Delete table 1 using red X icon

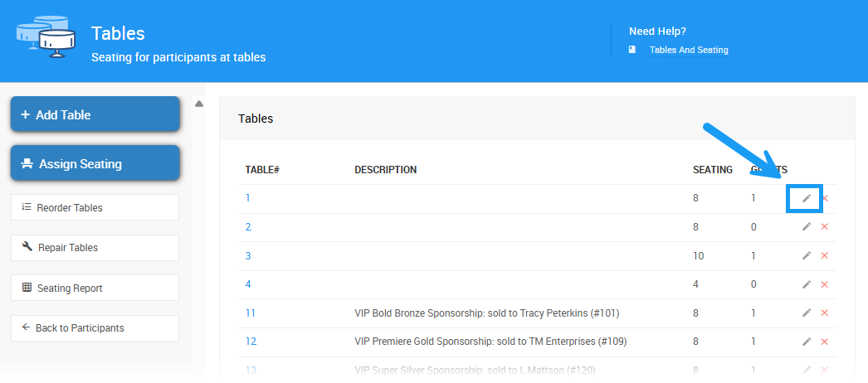click(x=825, y=198)
